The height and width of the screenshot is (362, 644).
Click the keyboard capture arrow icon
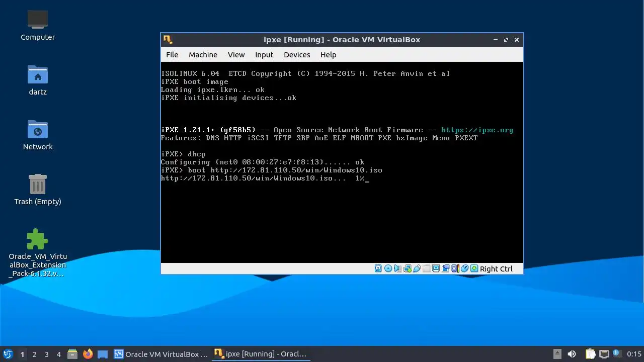[474, 268]
